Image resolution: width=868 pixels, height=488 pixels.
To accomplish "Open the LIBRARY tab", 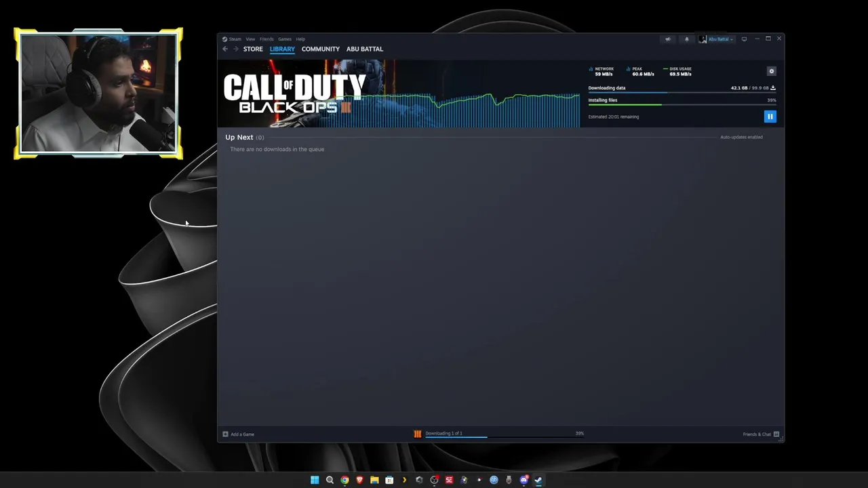I will (282, 49).
